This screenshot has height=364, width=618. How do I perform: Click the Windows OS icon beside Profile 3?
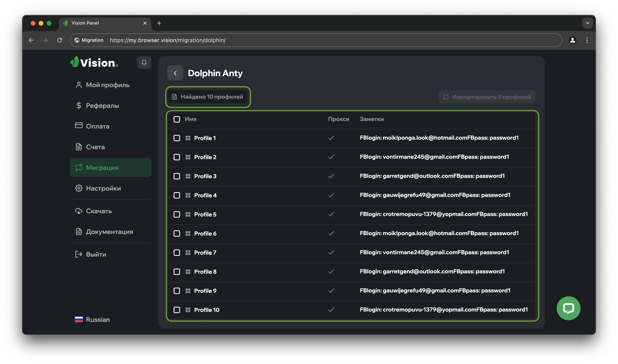click(188, 176)
